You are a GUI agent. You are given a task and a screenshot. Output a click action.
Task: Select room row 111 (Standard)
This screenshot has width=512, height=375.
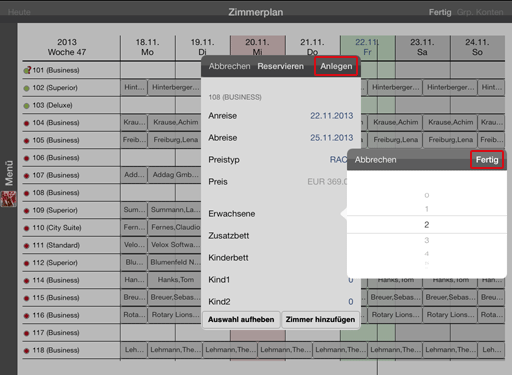pos(71,245)
